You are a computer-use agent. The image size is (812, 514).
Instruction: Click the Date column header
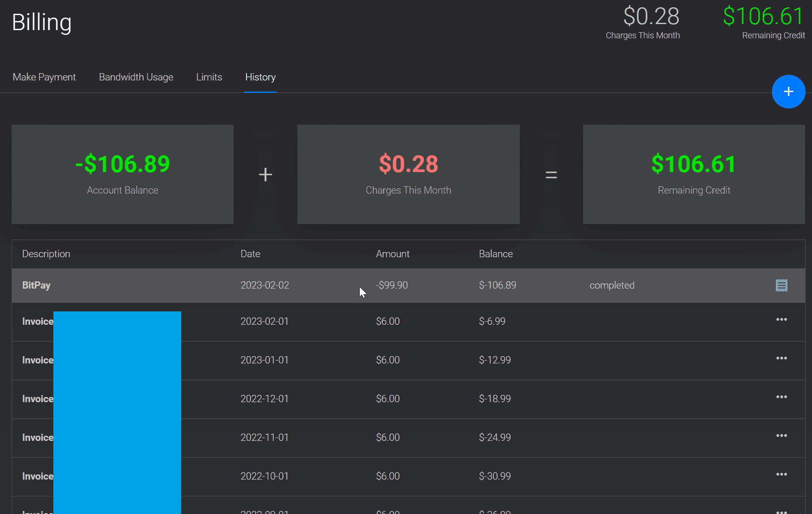coord(250,254)
